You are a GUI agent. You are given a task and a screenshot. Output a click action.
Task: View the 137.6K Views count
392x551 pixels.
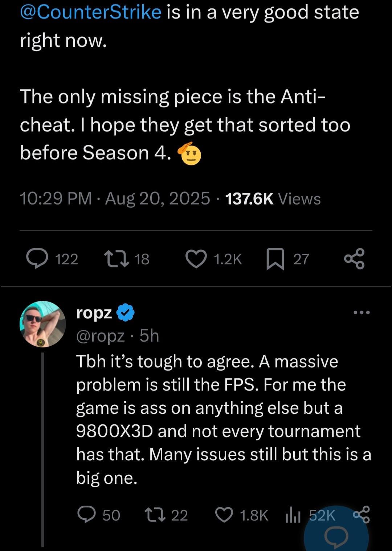(273, 199)
